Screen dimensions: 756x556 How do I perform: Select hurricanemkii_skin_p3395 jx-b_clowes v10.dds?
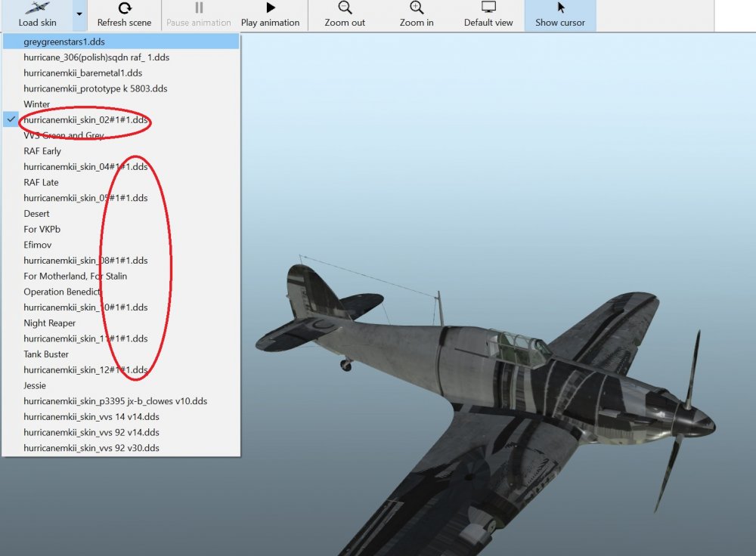tap(121, 401)
